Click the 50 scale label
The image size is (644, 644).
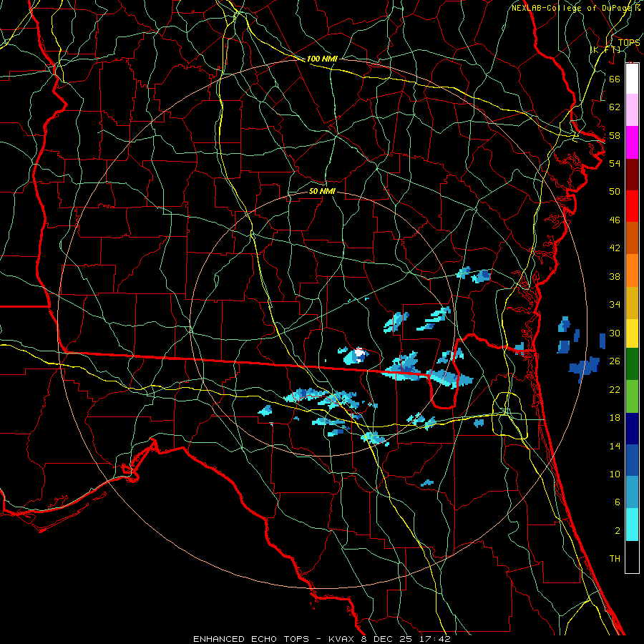tap(615, 192)
